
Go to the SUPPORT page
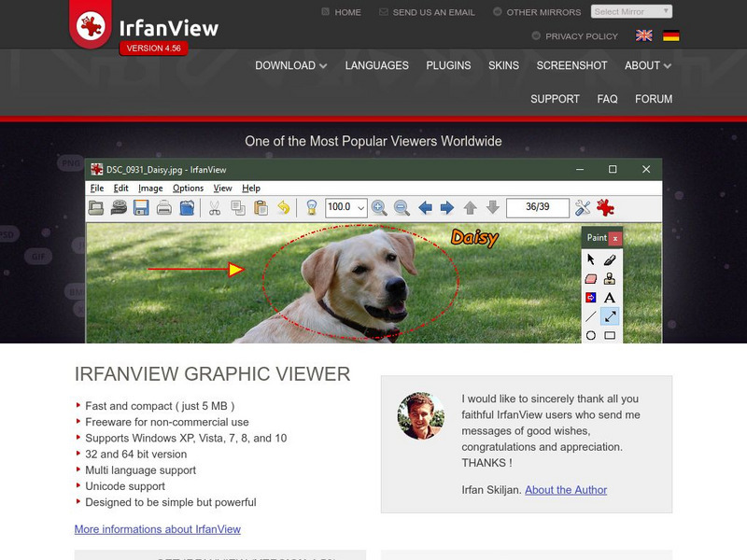click(x=555, y=99)
